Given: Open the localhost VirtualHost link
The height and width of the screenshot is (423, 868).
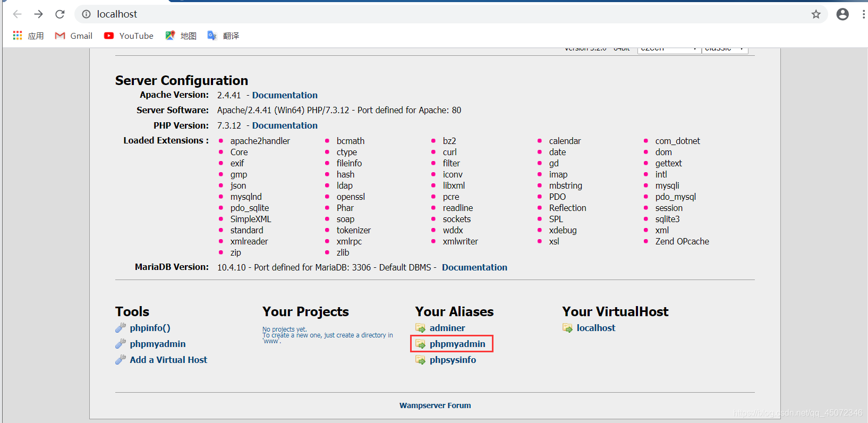Looking at the screenshot, I should [x=596, y=328].
